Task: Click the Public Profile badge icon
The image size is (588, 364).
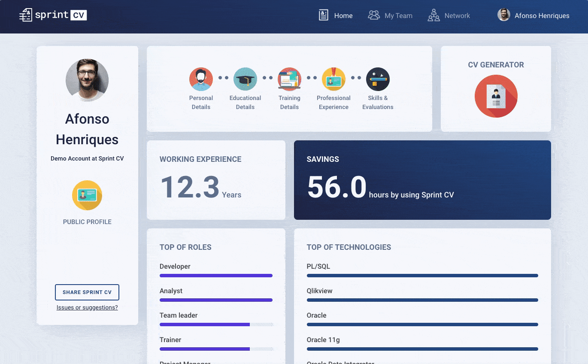Action: click(x=87, y=195)
